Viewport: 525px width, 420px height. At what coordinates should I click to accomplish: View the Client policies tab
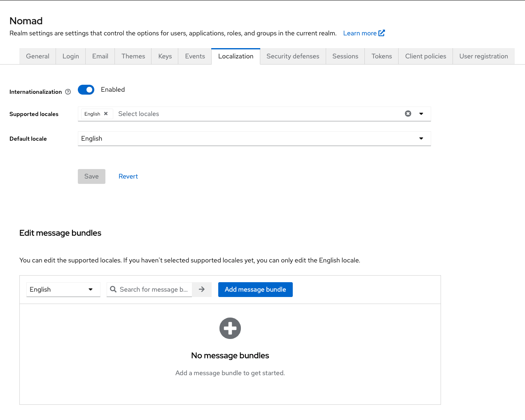426,56
